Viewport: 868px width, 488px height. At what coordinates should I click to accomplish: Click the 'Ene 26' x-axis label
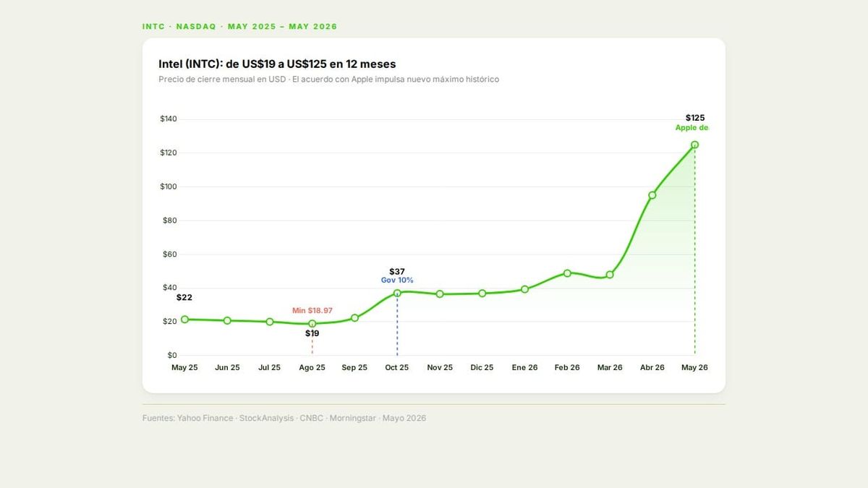524,367
